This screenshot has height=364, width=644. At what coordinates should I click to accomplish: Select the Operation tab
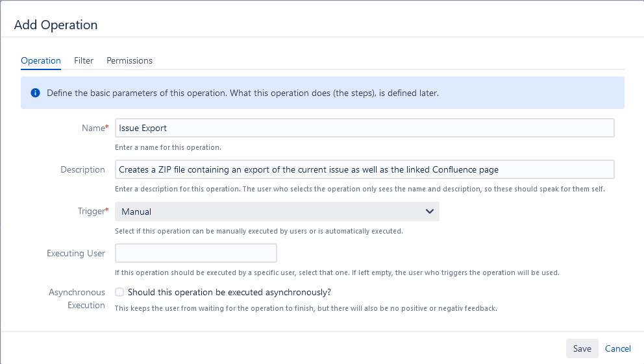coord(41,60)
